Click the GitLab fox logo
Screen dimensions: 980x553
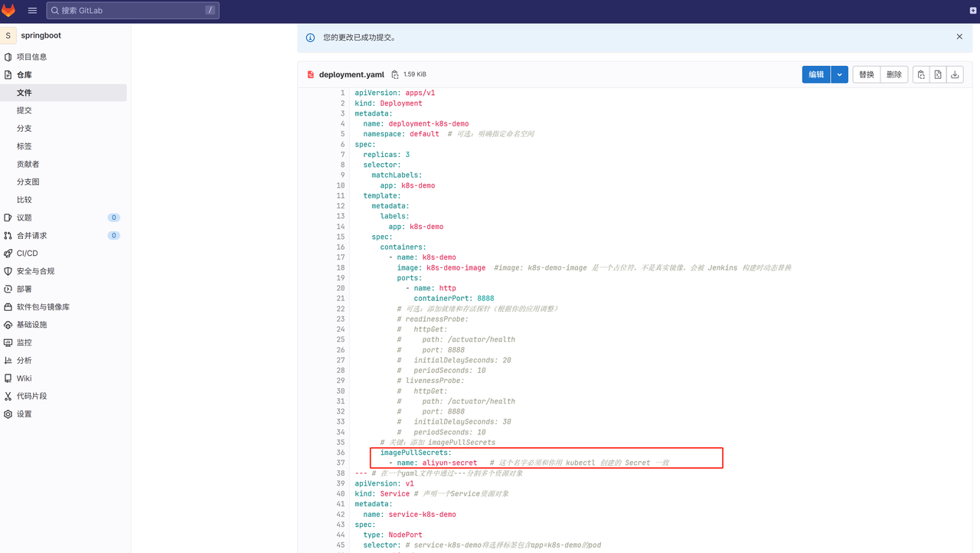(x=8, y=11)
